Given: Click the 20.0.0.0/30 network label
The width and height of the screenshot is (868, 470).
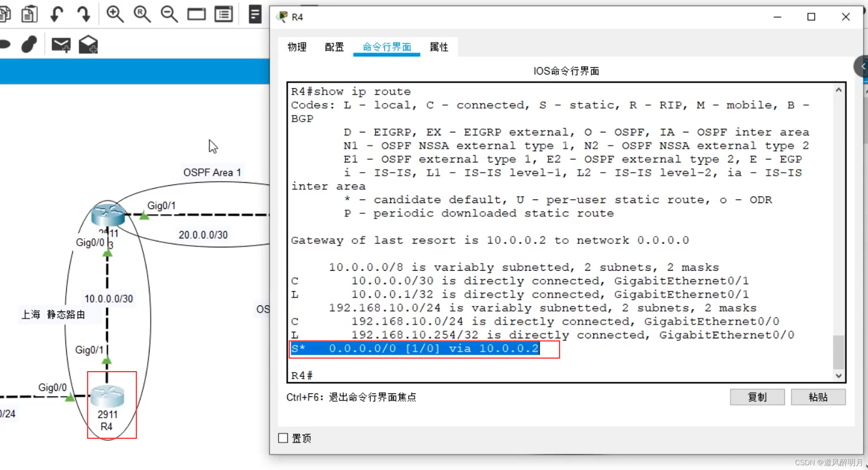Looking at the screenshot, I should [203, 235].
